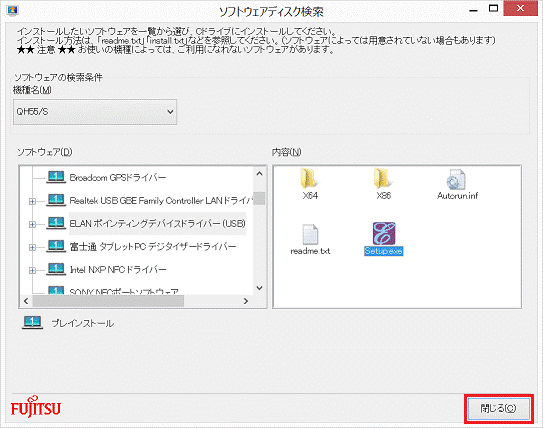The height and width of the screenshot is (428, 543).
Task: Open the X86 folder icon
Action: pos(382,179)
